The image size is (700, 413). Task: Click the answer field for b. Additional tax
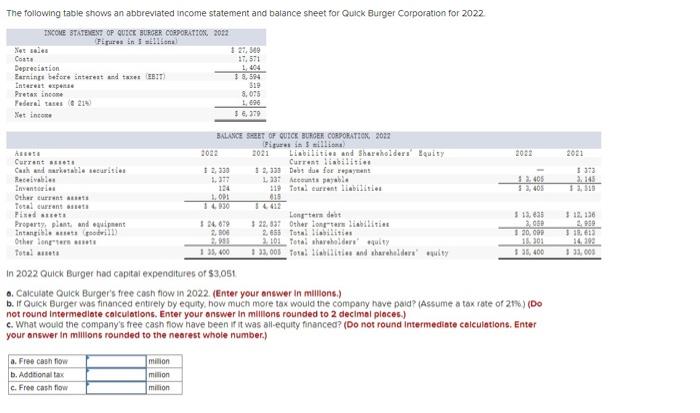[x=116, y=375]
